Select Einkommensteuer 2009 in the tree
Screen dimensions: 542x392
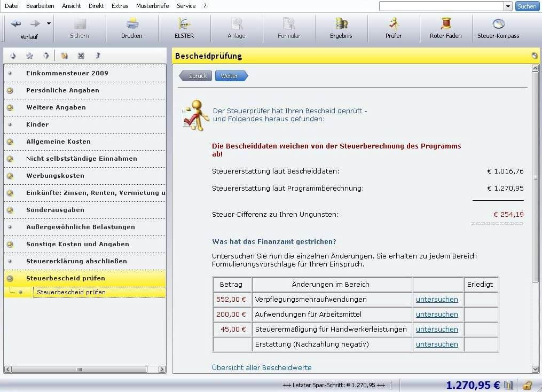(85, 73)
